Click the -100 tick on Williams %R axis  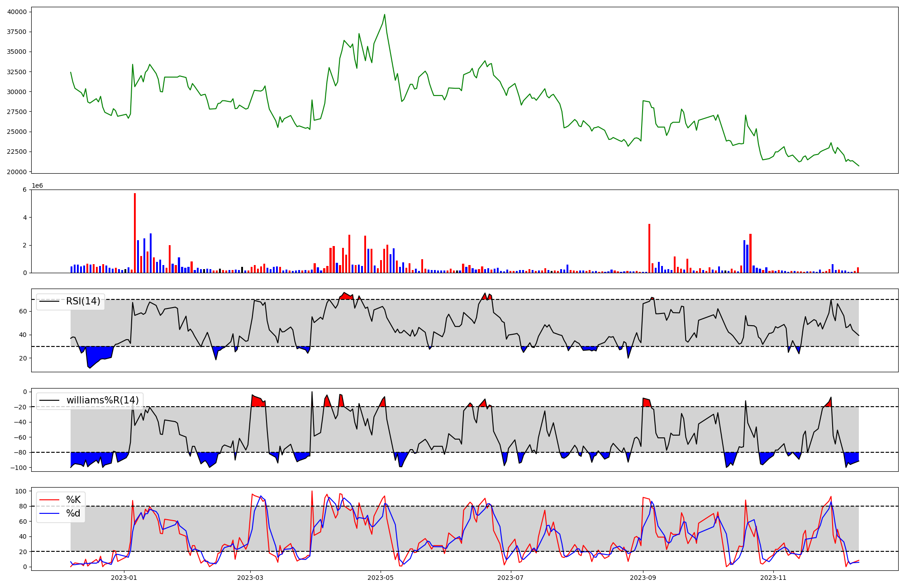(19, 468)
